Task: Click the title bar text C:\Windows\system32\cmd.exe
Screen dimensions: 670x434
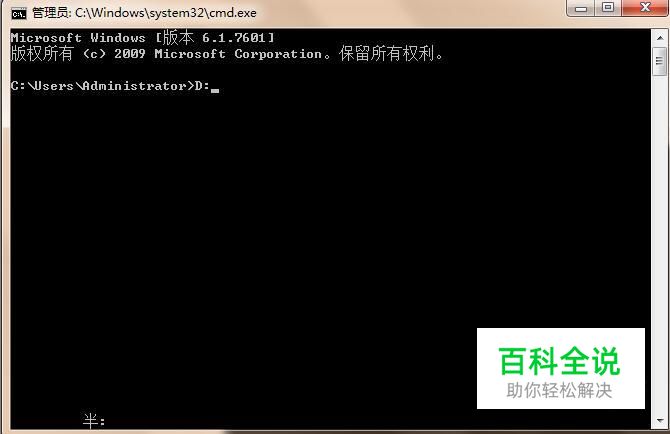Action: [166, 13]
